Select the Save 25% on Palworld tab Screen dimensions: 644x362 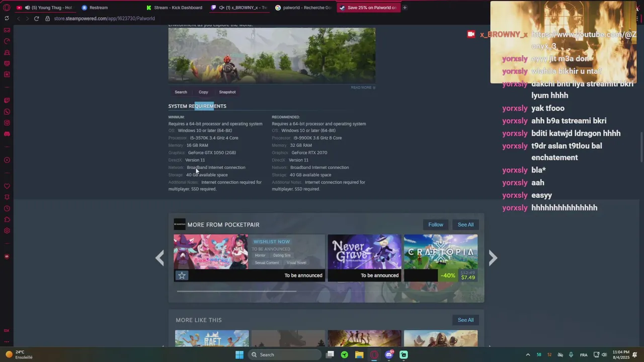coord(368,8)
